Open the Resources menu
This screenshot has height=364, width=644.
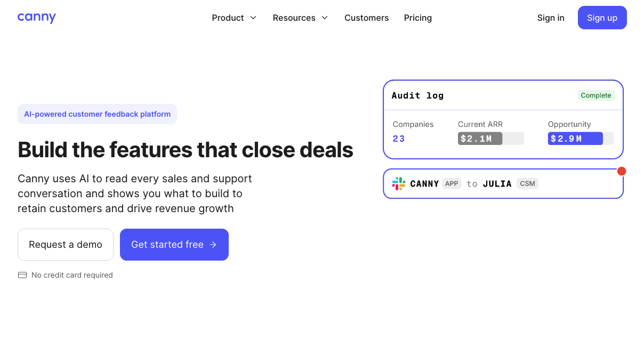coord(300,18)
